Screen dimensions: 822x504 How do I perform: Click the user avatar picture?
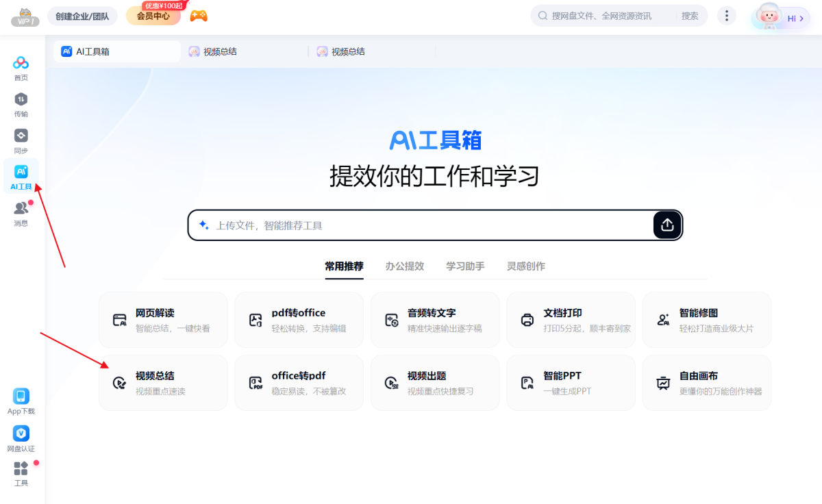click(771, 16)
